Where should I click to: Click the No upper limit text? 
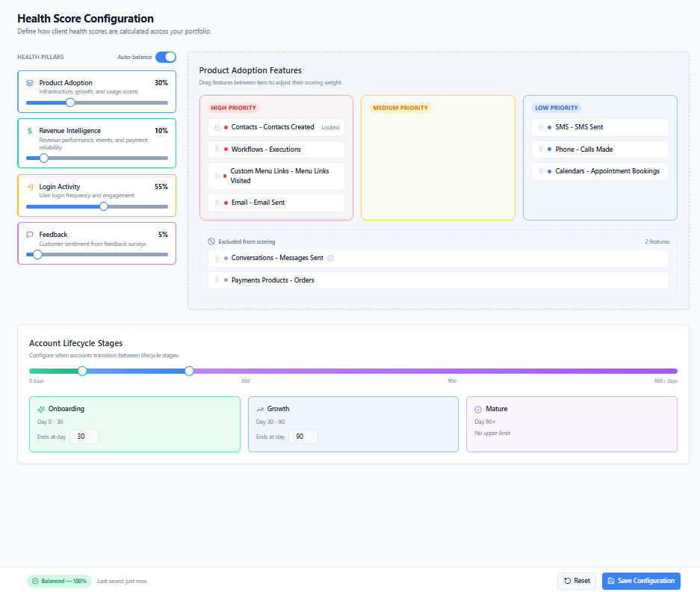pyautogui.click(x=492, y=434)
